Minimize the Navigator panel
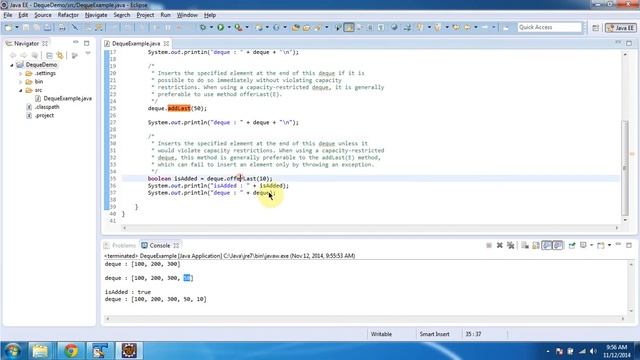Image resolution: width=640 pixels, height=360 pixels. coord(76,42)
